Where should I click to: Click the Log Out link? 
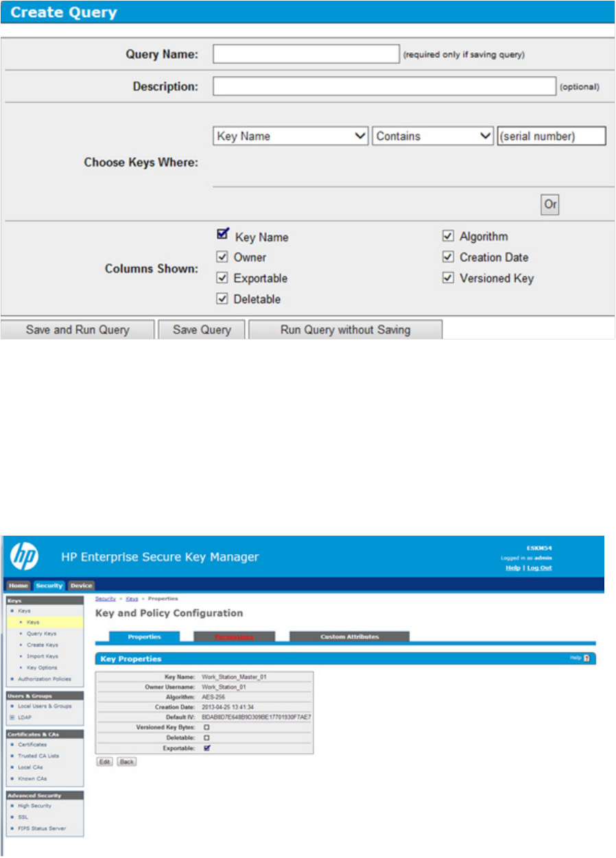click(539, 568)
